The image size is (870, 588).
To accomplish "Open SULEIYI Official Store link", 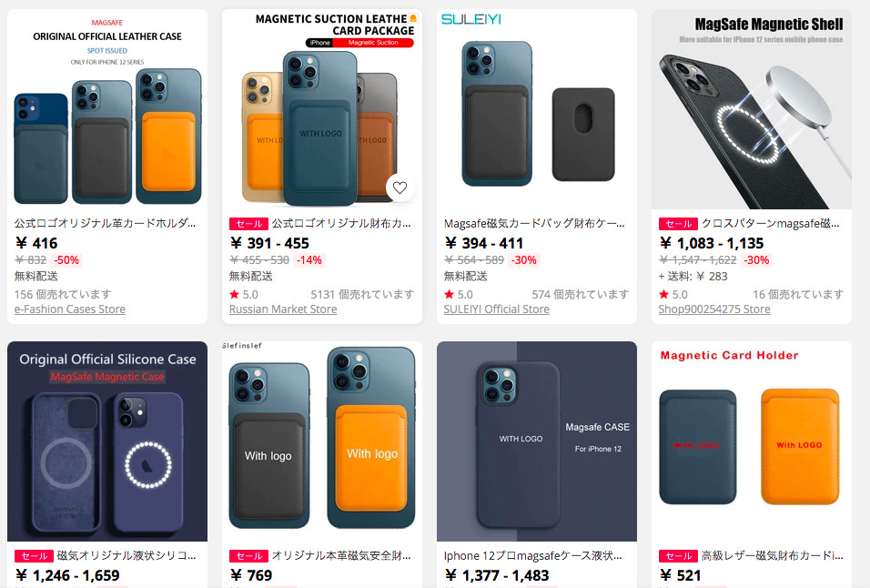I will coord(497,309).
